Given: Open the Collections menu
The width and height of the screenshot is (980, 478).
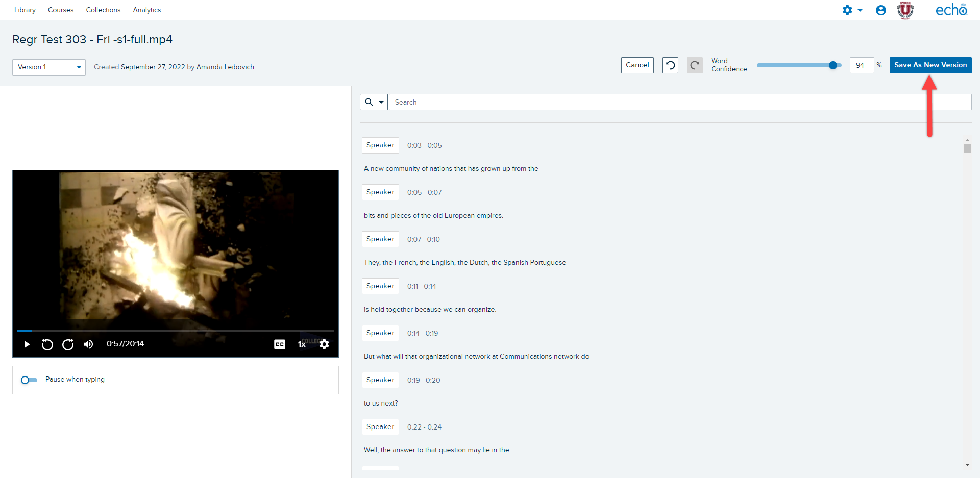Looking at the screenshot, I should (x=103, y=10).
